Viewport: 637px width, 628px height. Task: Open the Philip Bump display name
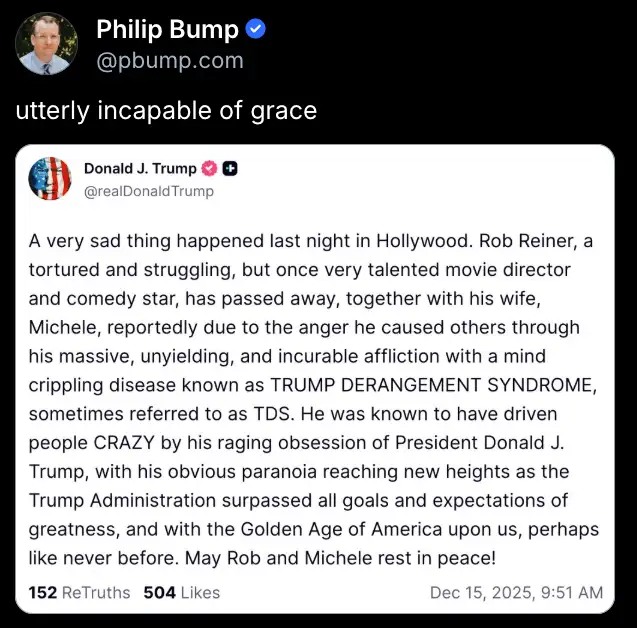[x=167, y=30]
